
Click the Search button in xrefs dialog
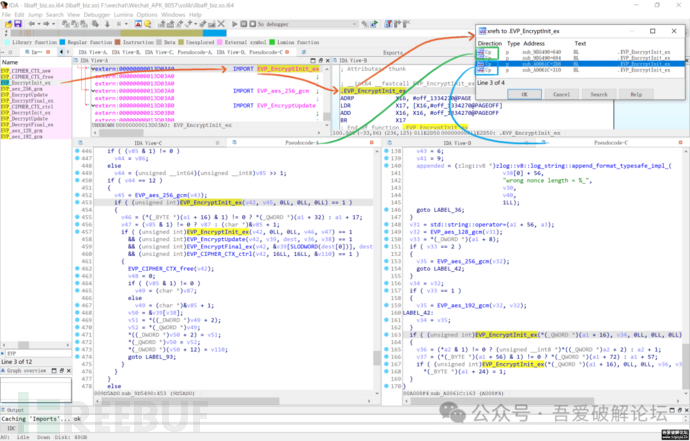point(598,94)
